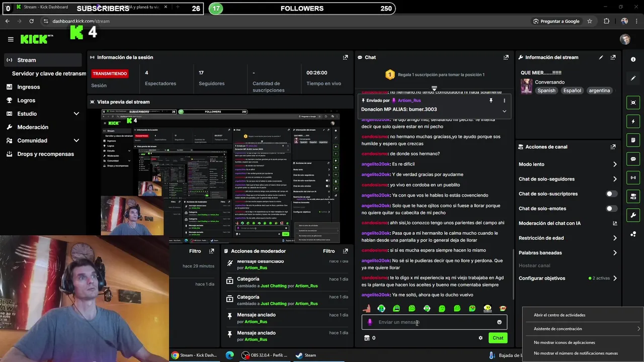Enable Chat de solo-suscriptores switch
The height and width of the screenshot is (362, 644).
611,194
